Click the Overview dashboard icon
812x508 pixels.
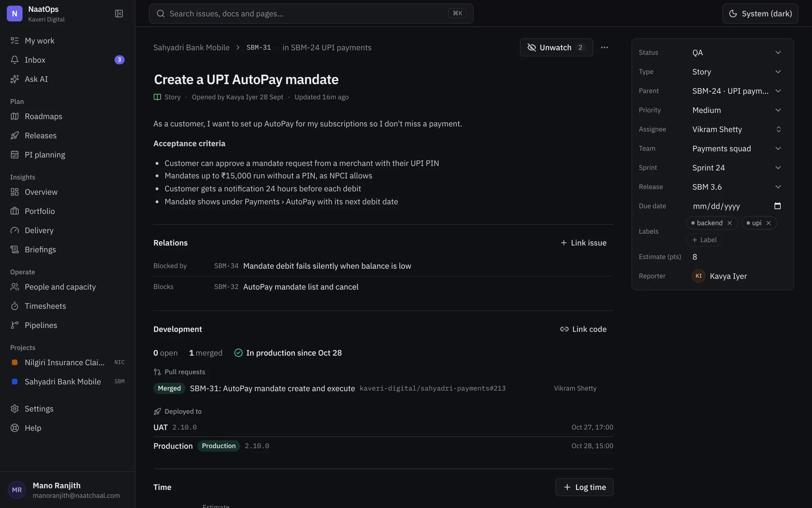[15, 192]
